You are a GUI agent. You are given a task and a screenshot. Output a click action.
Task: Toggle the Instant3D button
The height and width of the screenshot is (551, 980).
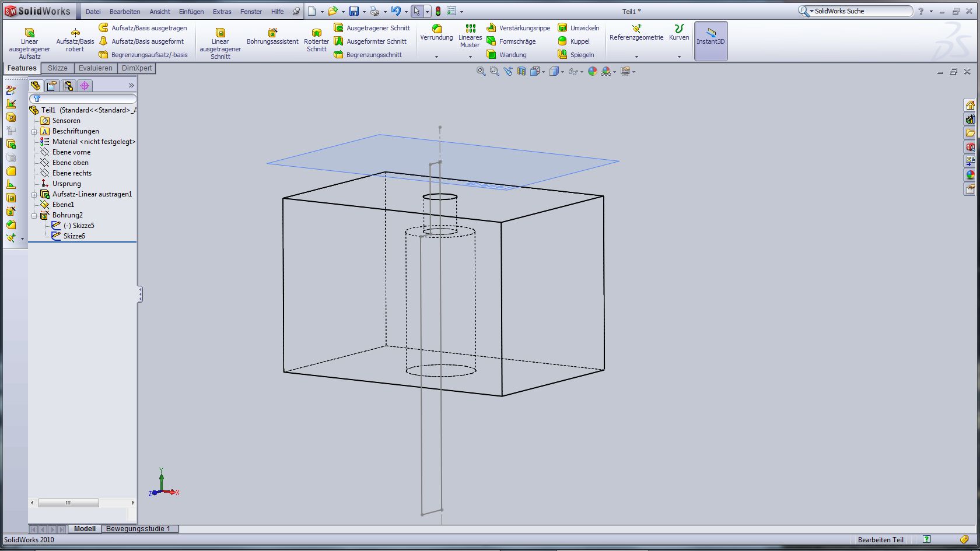(x=710, y=41)
